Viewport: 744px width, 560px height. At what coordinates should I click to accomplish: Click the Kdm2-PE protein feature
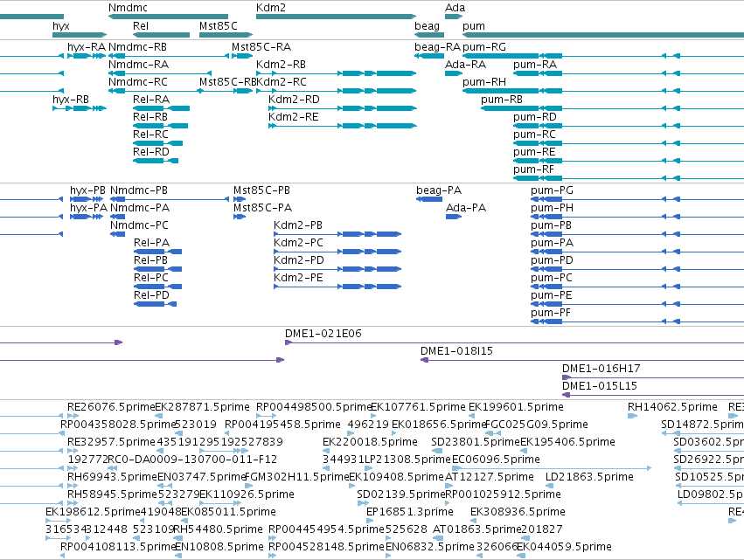tap(337, 287)
